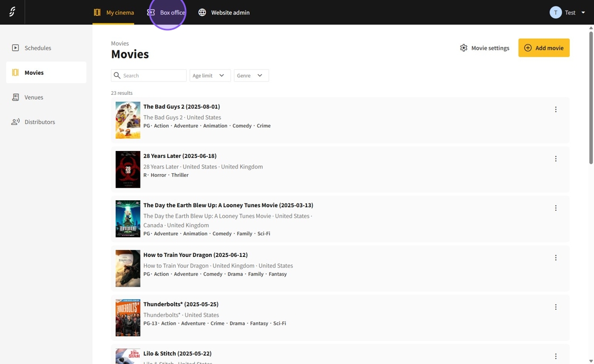Open options menu for How to Train Your Dragon
Screen dimensions: 594x364
(555, 258)
